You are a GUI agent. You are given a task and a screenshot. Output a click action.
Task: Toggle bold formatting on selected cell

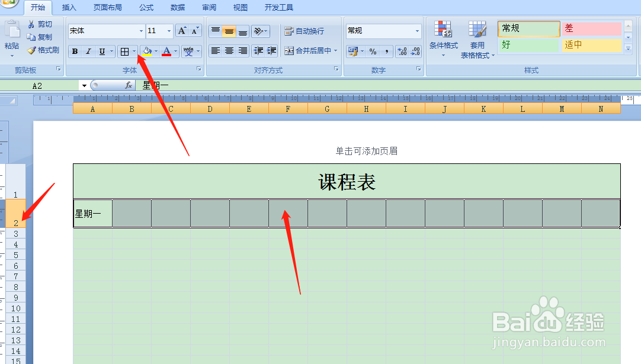pos(75,51)
